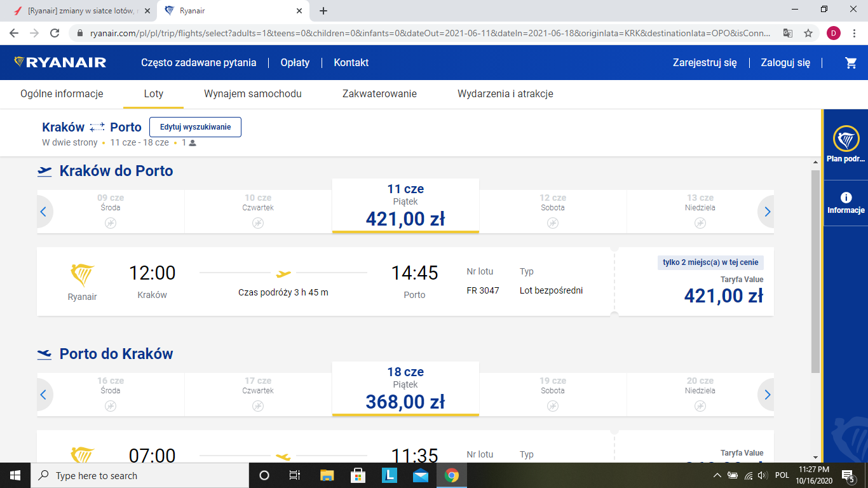Open the Opłaty link
Image resolution: width=868 pixels, height=488 pixels.
click(295, 63)
